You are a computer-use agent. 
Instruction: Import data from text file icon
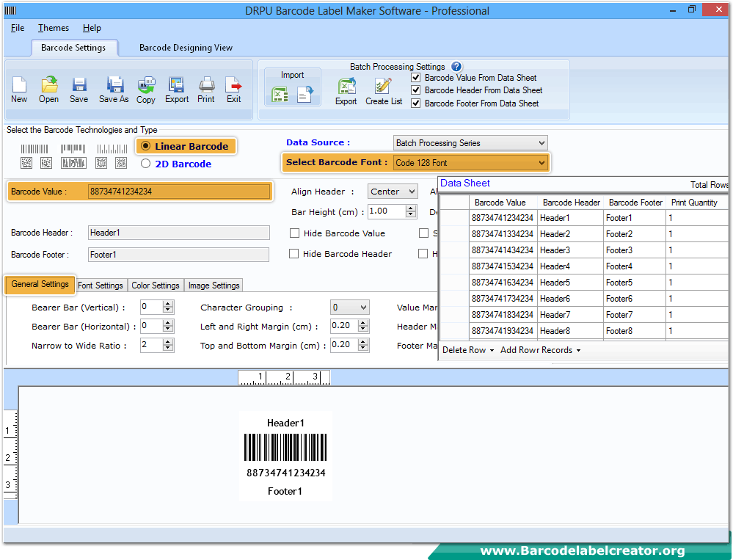[x=304, y=95]
